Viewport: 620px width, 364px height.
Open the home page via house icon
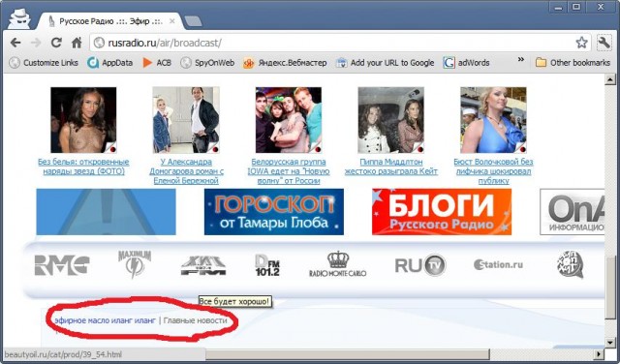click(x=77, y=43)
